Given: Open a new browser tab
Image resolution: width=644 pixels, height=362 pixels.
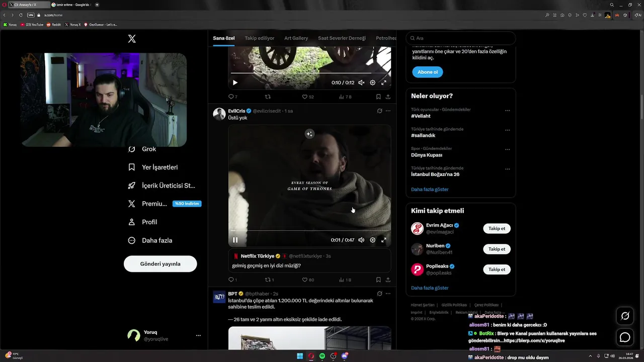Looking at the screenshot, I should click(x=97, y=5).
